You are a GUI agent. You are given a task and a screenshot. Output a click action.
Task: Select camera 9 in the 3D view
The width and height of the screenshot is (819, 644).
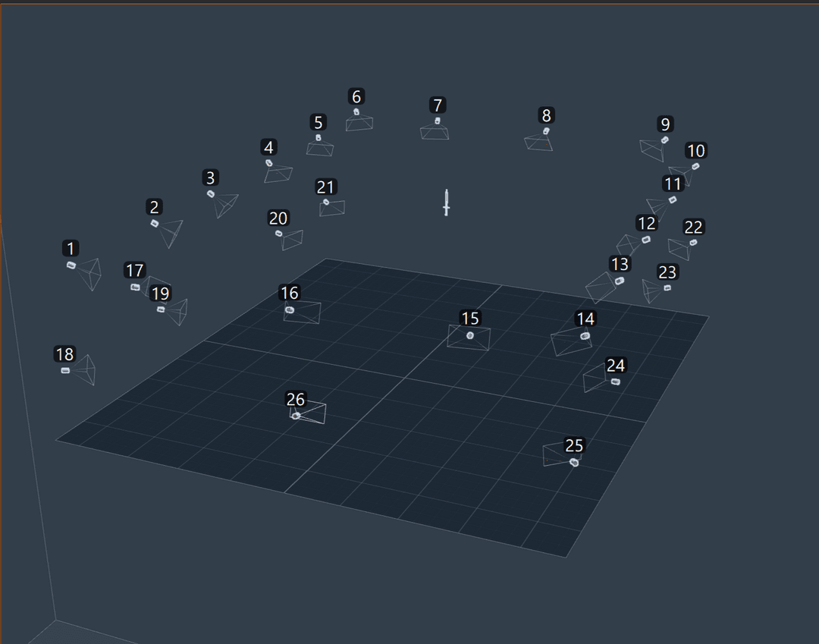(x=665, y=140)
